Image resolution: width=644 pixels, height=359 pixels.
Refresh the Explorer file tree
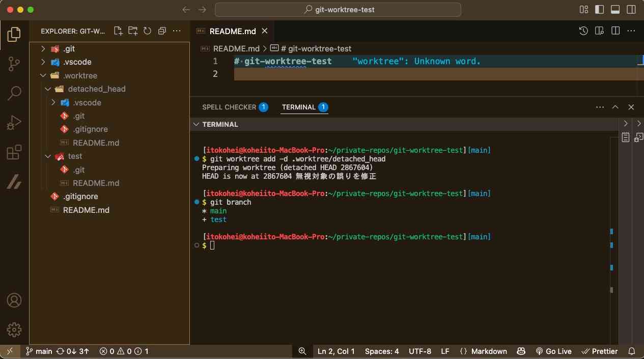[x=148, y=31]
